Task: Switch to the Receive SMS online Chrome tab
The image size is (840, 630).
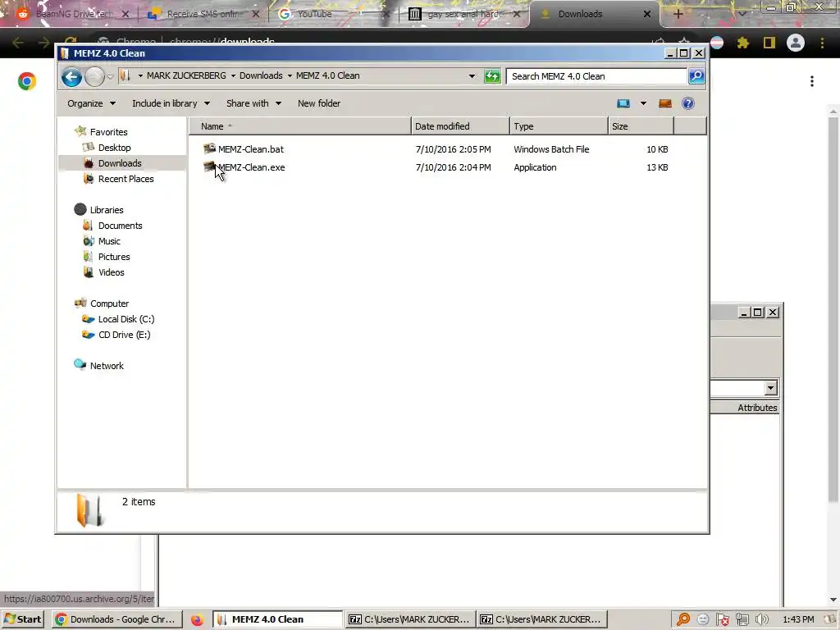Action: (203, 15)
